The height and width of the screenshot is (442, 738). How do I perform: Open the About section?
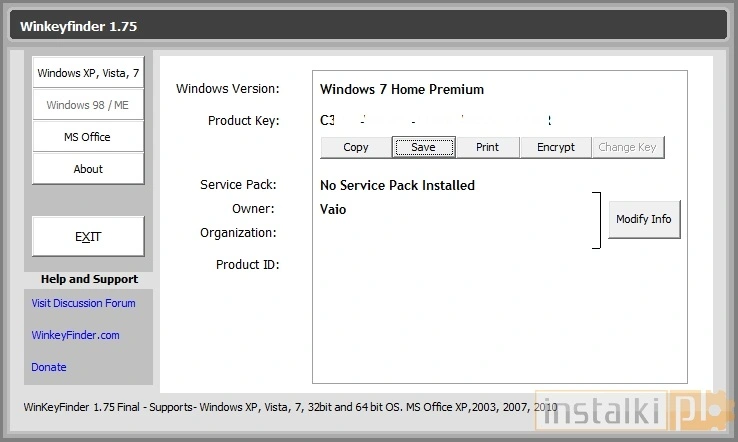pyautogui.click(x=88, y=169)
